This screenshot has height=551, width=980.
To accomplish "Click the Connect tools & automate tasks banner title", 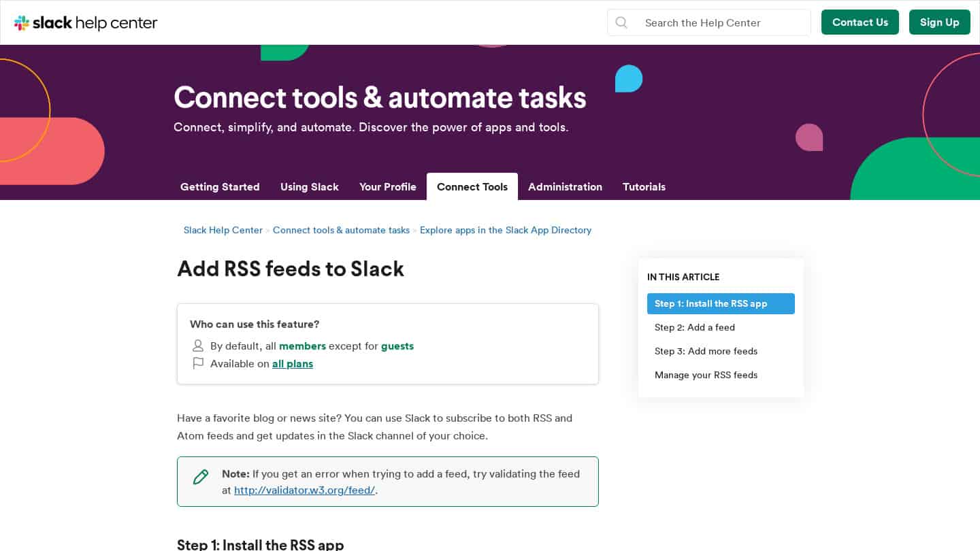I will pyautogui.click(x=380, y=97).
